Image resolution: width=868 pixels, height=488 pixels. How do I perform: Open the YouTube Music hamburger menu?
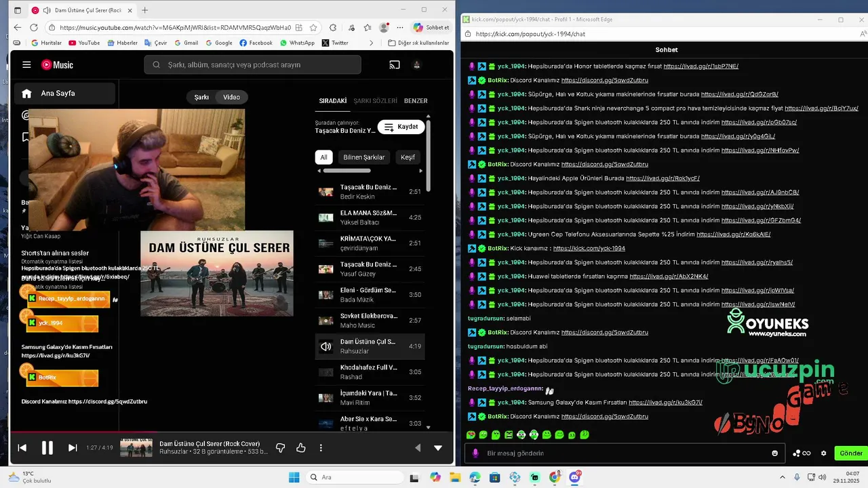[x=26, y=65]
